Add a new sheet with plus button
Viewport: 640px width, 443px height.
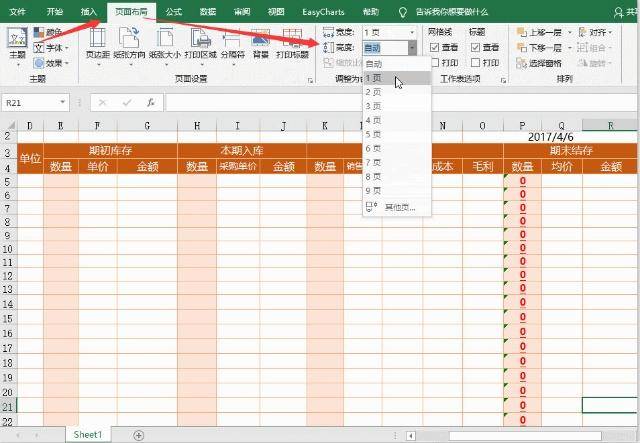(x=138, y=435)
